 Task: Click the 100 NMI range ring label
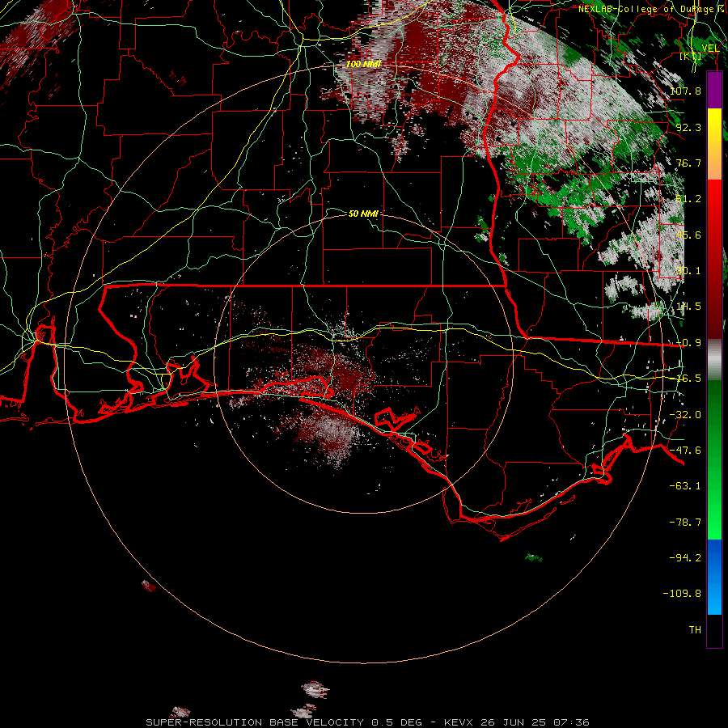pyautogui.click(x=363, y=64)
